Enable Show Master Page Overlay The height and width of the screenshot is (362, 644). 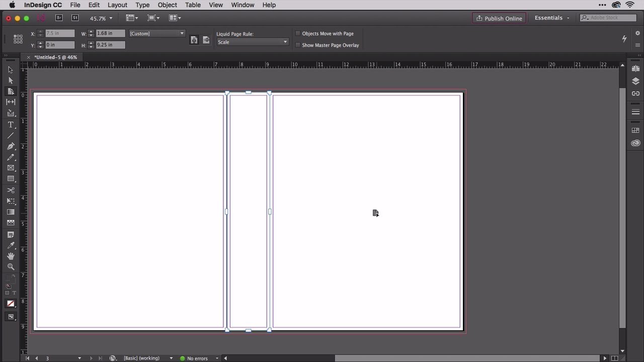(x=298, y=45)
